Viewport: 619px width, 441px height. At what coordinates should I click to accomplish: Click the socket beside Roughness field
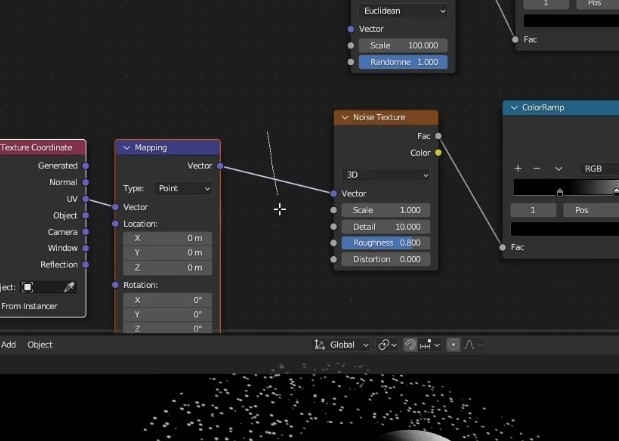pos(334,243)
